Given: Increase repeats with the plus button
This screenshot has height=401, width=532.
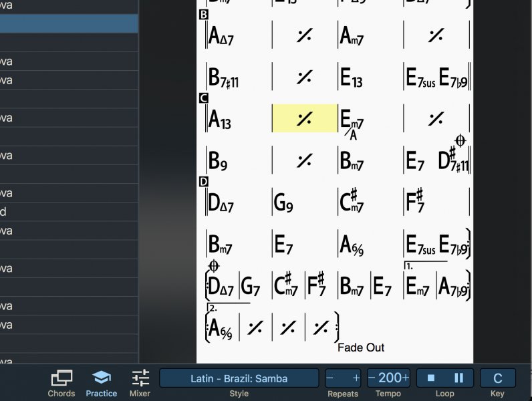Looking at the screenshot, I should point(356,378).
